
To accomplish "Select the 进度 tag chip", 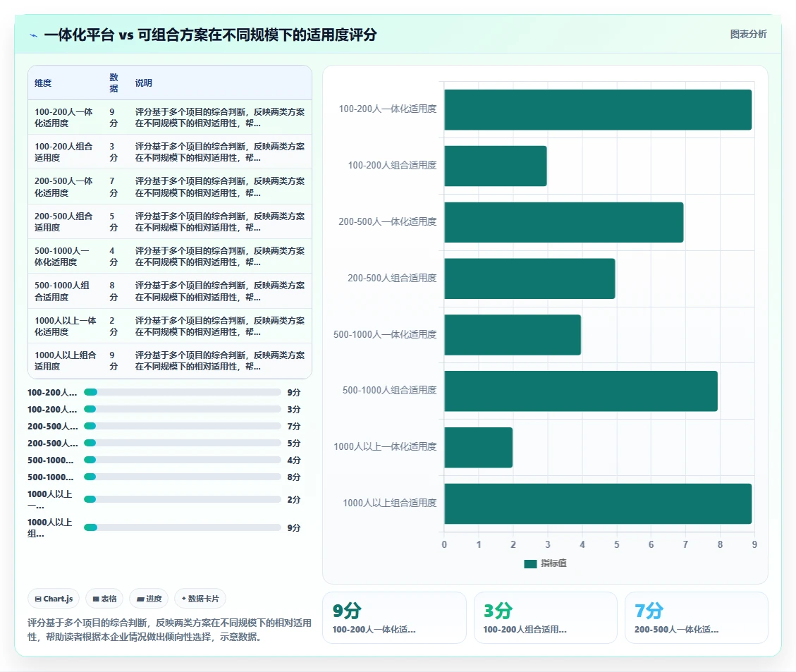I will click(x=149, y=599).
